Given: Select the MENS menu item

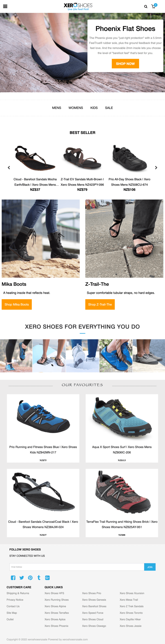Looking at the screenshot, I should (57, 108).
